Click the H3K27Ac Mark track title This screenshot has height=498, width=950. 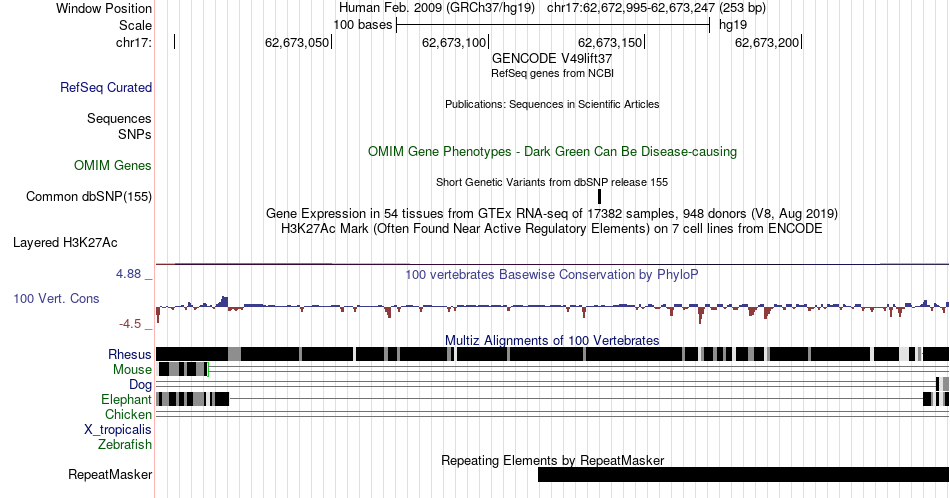(552, 228)
